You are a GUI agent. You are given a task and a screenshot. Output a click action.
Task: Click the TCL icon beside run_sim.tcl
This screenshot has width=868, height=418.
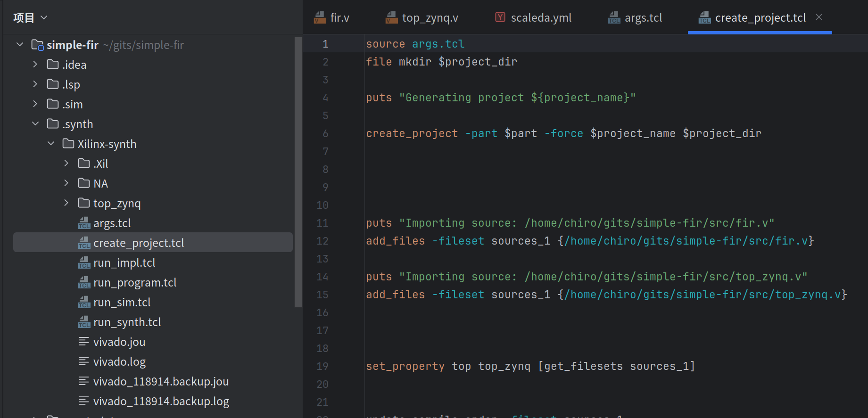(84, 302)
